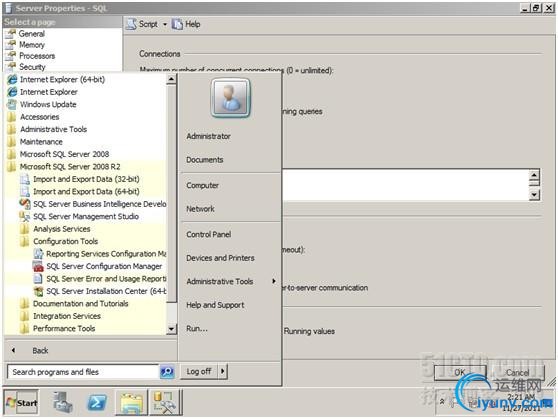Launch Windows PowerShell from the taskbar
558x419 pixels.
[x=97, y=403]
